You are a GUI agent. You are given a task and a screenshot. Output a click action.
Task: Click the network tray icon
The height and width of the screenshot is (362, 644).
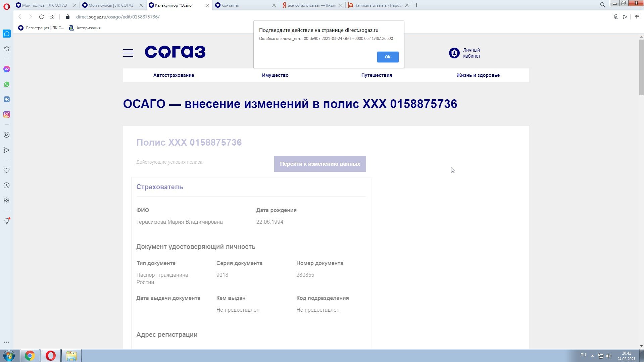tap(601, 356)
